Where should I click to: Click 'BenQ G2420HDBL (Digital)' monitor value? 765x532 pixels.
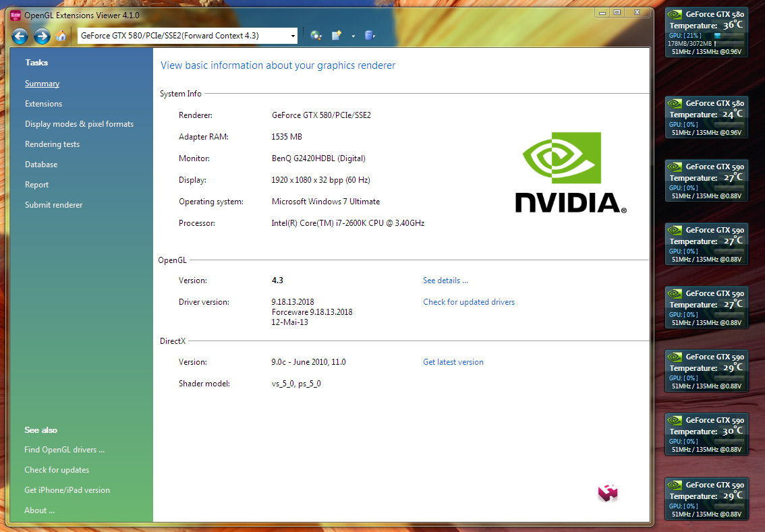pyautogui.click(x=318, y=158)
